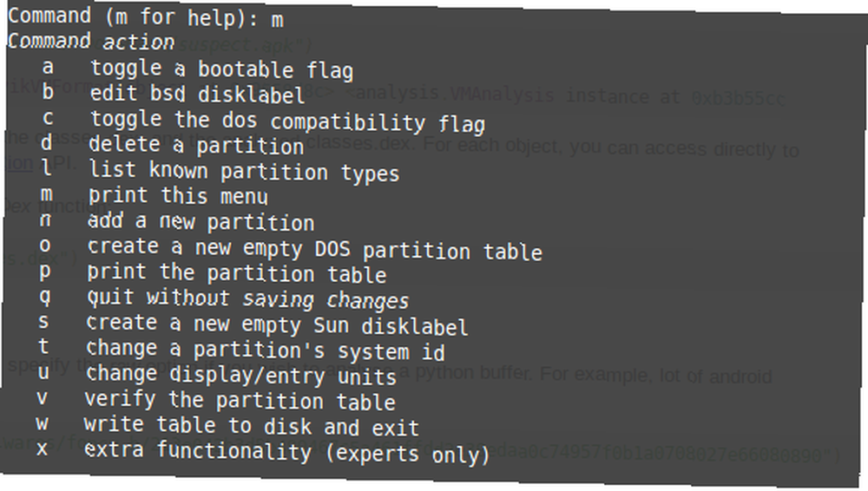Click 'verify the partition table' line
Image resolution: width=868 pixels, height=491 pixels.
[240, 400]
